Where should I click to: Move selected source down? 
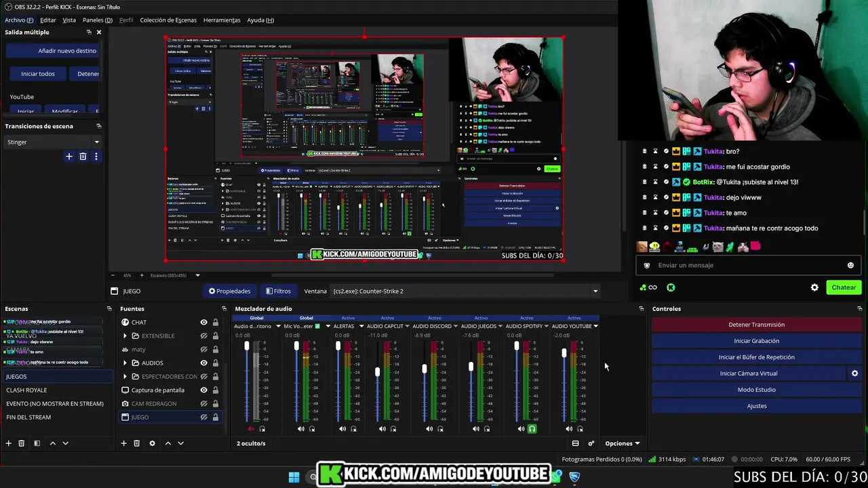(181, 443)
